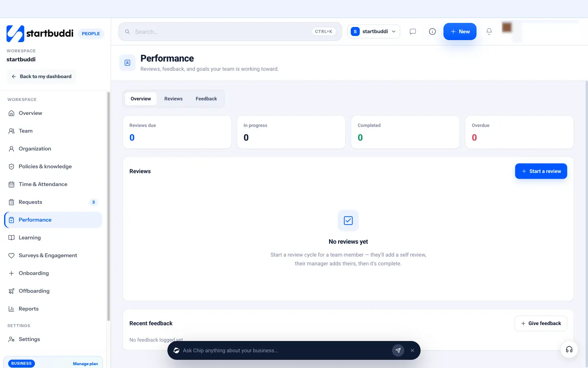Click the blue New button
This screenshot has width=588, height=368.
[460, 31]
